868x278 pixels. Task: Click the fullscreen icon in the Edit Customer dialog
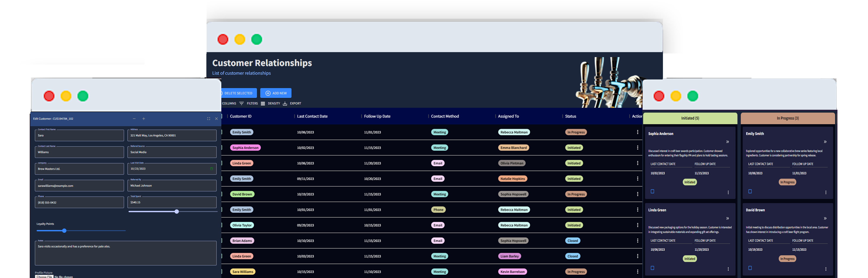208,118
